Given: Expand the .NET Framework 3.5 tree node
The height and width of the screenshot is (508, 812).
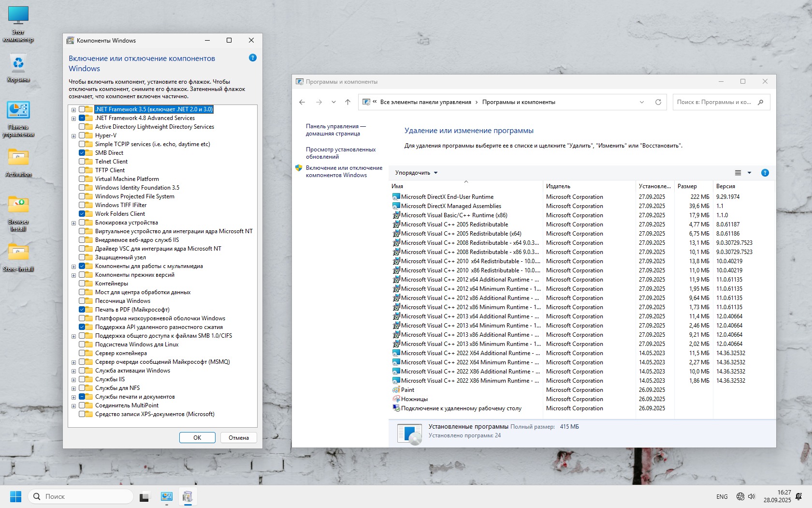Looking at the screenshot, I should pos(73,110).
